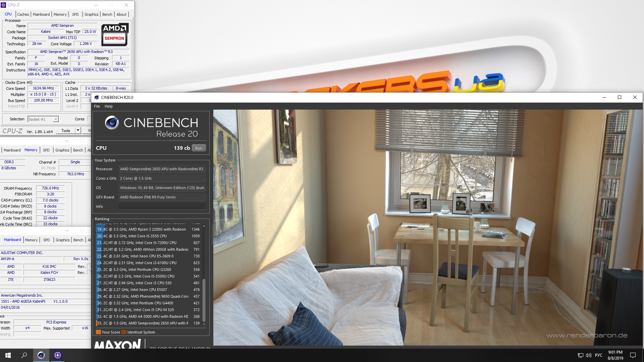This screenshot has width=644, height=362.
Task: Click the scroll-down arrow of ranking list
Action: [204, 324]
